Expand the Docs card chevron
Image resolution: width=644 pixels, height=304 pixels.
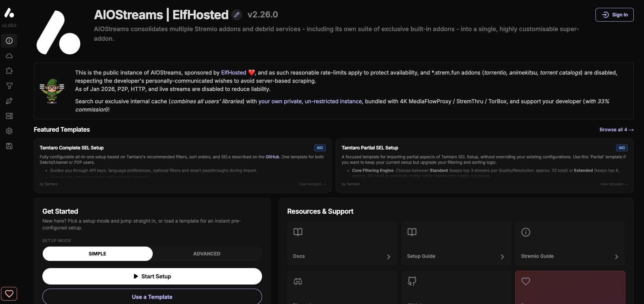388,257
